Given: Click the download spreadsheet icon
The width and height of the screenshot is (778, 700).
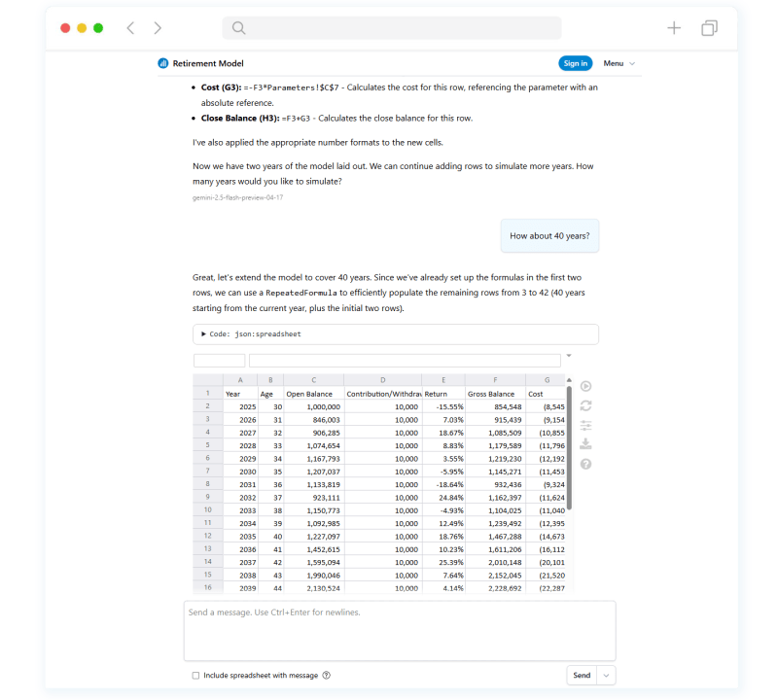Looking at the screenshot, I should pos(586,444).
